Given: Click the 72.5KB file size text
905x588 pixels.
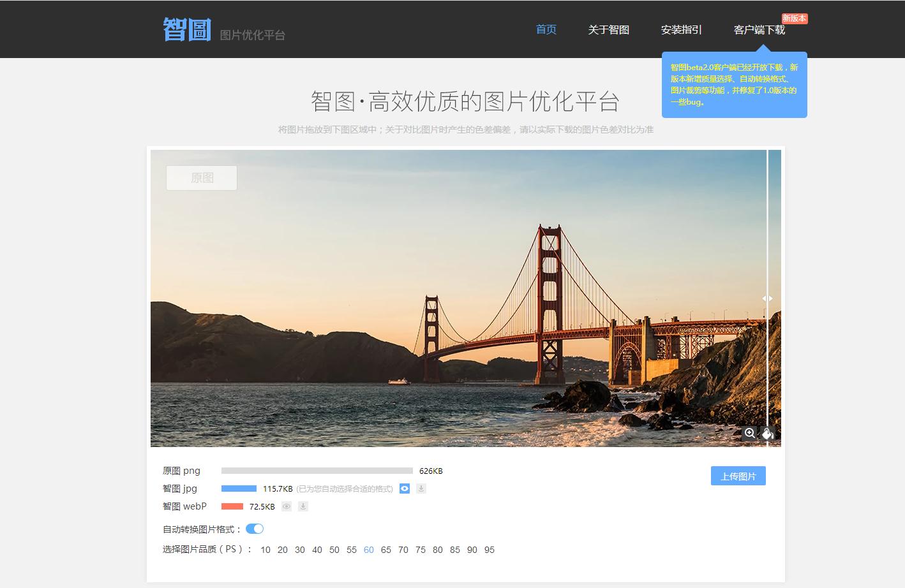Looking at the screenshot, I should click(262, 506).
